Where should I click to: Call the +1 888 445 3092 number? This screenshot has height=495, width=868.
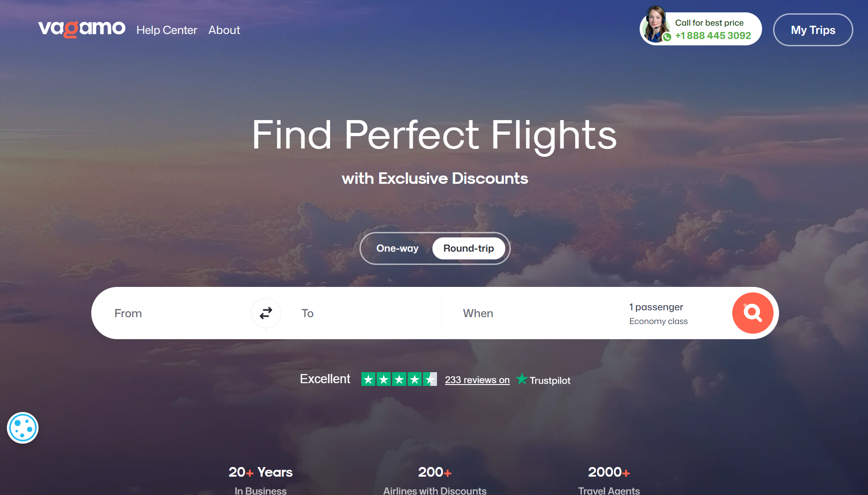click(x=713, y=36)
